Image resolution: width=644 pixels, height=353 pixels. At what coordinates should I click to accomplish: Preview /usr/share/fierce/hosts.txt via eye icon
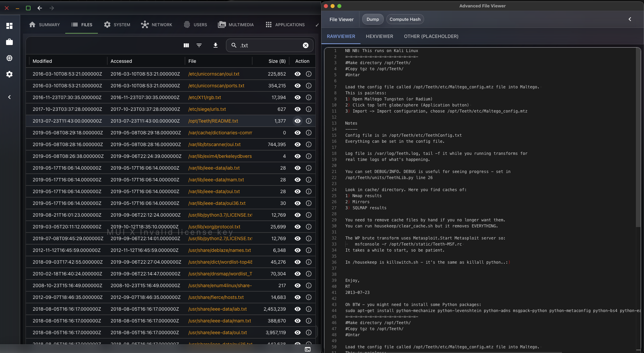click(298, 297)
